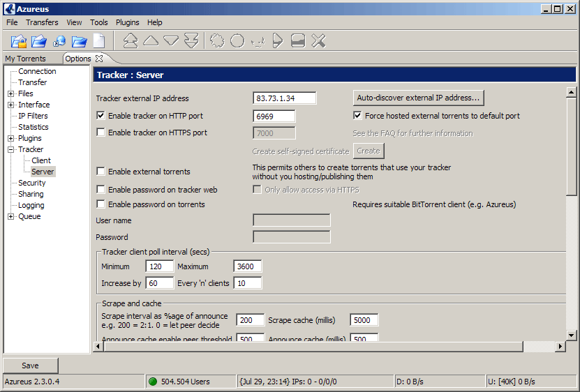Image resolution: width=580 pixels, height=392 pixels.
Task: Click the Increase by field showing 60
Action: pyautogui.click(x=160, y=283)
